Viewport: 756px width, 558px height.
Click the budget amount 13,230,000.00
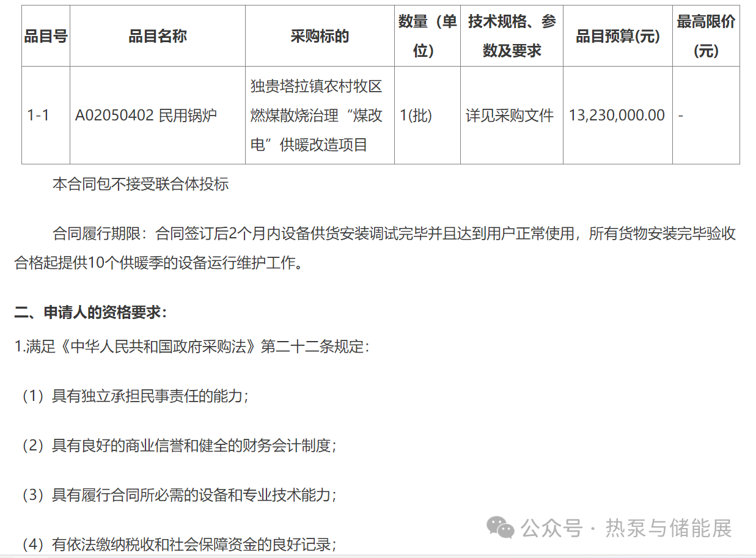[x=617, y=115]
